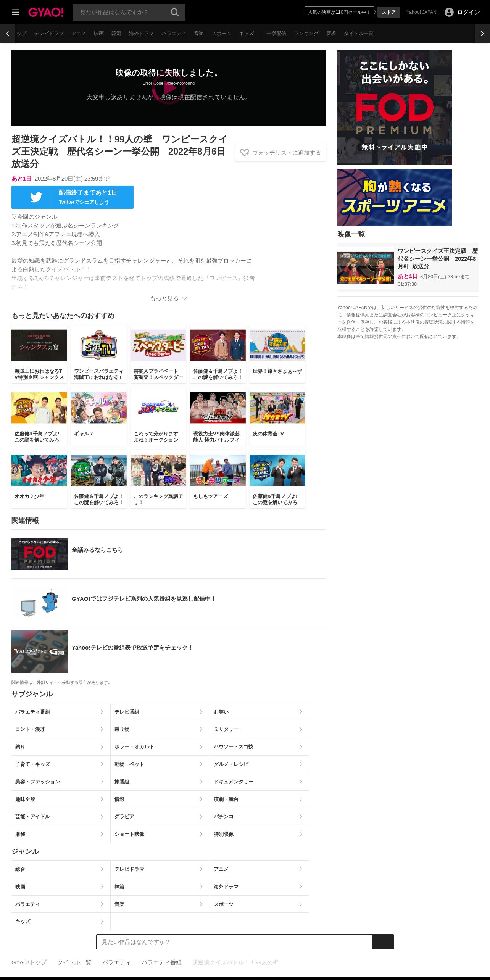The image size is (490, 980).
Task: Open the アニメ nav tab
Action: tap(79, 34)
